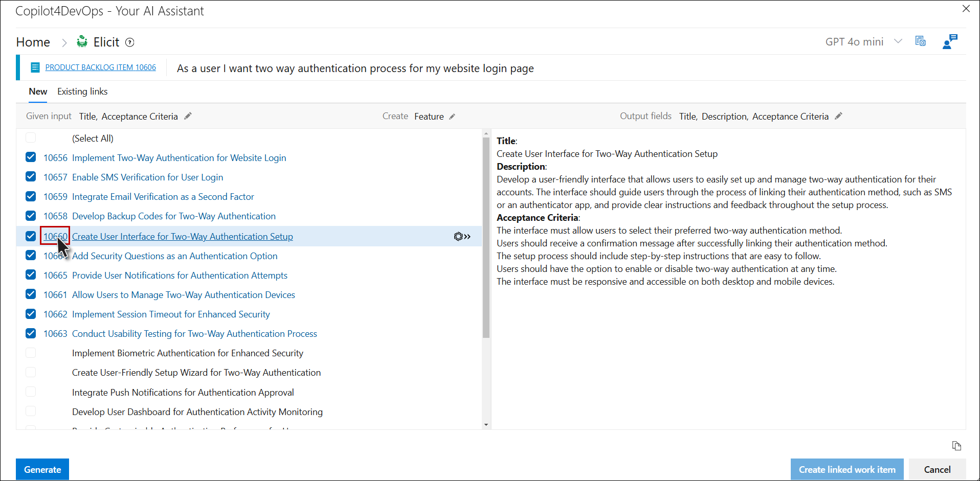This screenshot has height=481, width=980.
Task: Uncheck item 10661 Allow Users to Manage Devices
Action: [31, 294]
